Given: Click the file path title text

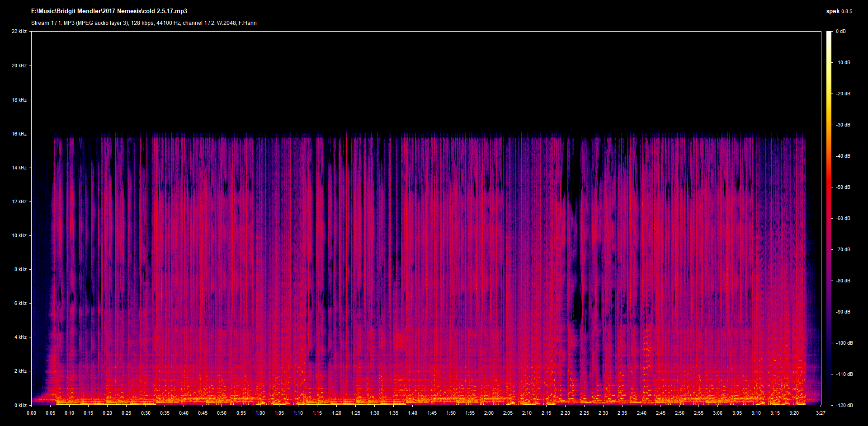Looking at the screenshot, I should click(109, 11).
